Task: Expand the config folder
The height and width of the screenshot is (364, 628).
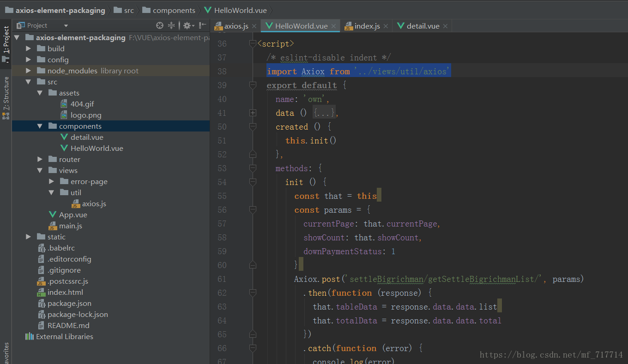Action: (x=28, y=60)
